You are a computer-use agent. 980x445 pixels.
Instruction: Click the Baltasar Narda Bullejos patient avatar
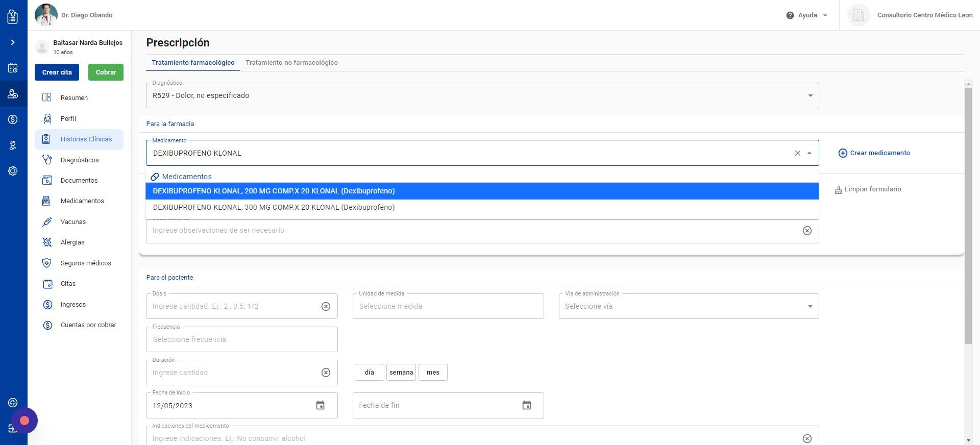point(42,47)
